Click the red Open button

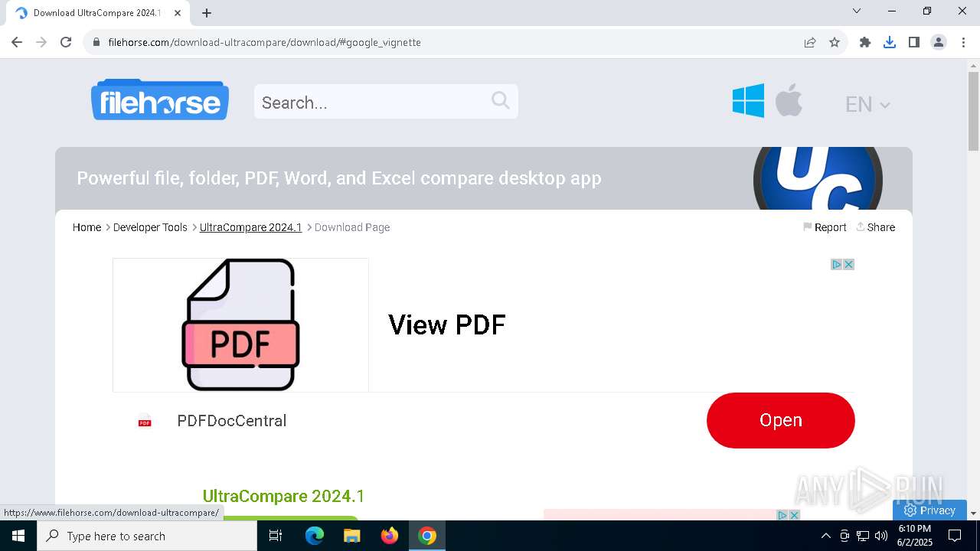click(x=780, y=420)
